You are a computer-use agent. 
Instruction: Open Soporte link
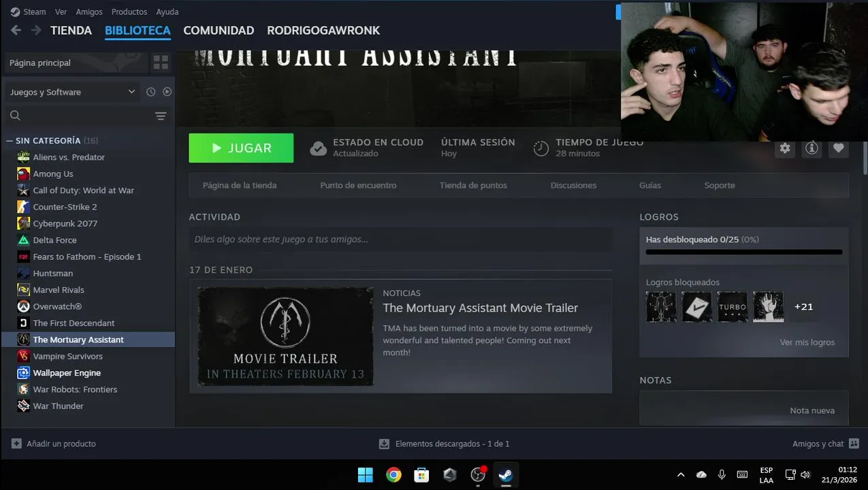click(720, 185)
